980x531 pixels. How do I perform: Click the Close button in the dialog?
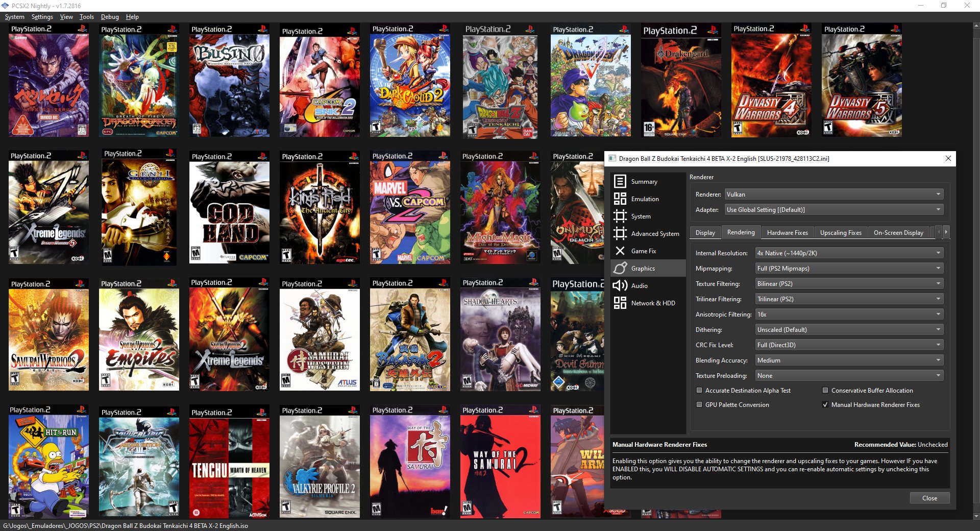[929, 498]
